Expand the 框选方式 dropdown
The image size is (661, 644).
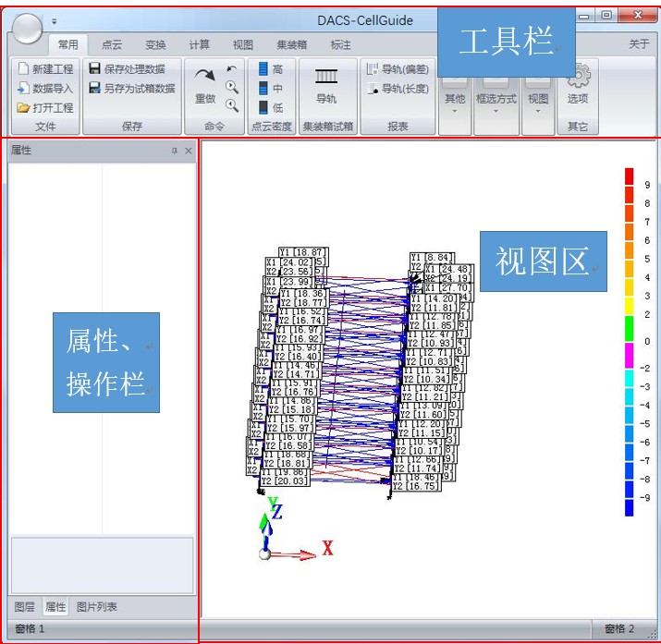pyautogui.click(x=496, y=102)
